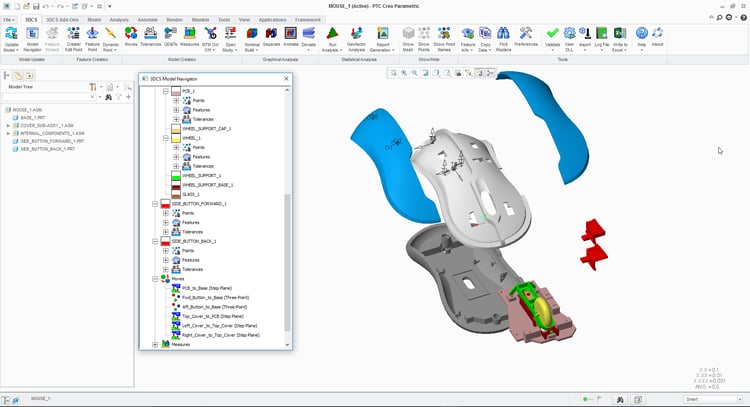Expand COVER_SUB-ASSY_1.ASM in Model Tree

pos(8,125)
